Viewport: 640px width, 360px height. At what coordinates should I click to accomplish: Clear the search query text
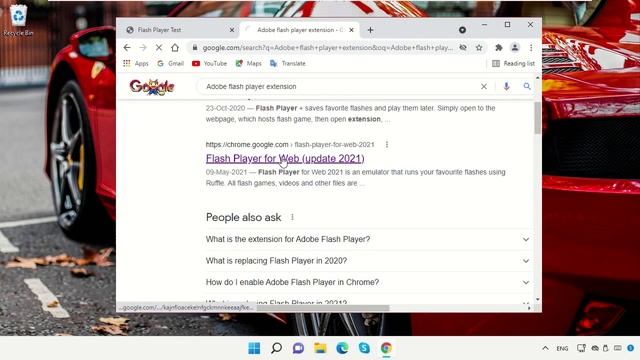pos(484,87)
